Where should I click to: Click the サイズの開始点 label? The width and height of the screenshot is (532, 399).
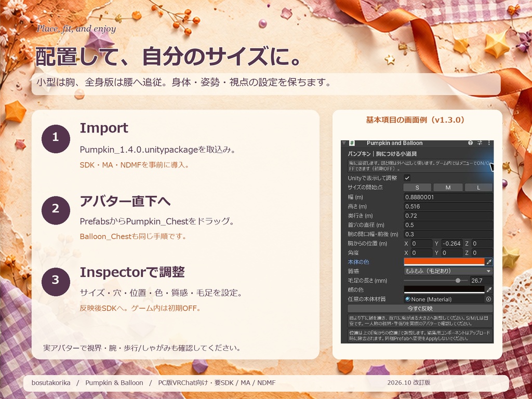[365, 187]
